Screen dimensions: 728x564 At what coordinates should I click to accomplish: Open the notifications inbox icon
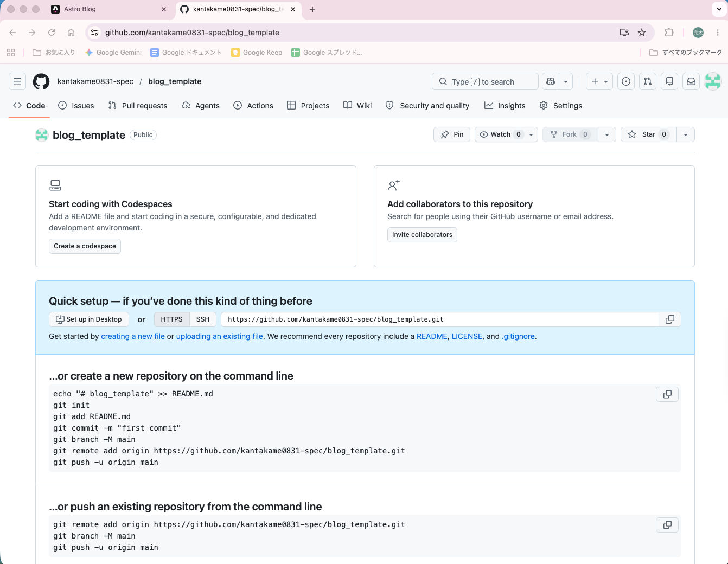click(x=691, y=81)
